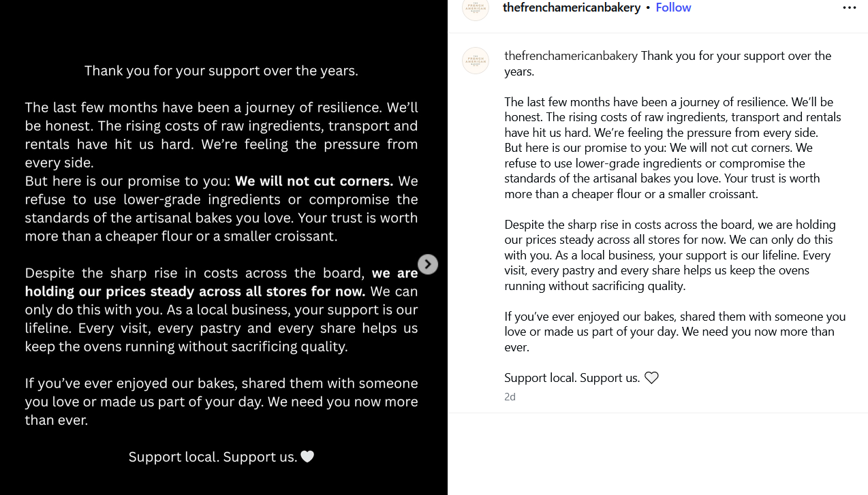Open thefrenchamericanbakery profile from the header username
This screenshot has width=868, height=495.
tap(571, 7)
